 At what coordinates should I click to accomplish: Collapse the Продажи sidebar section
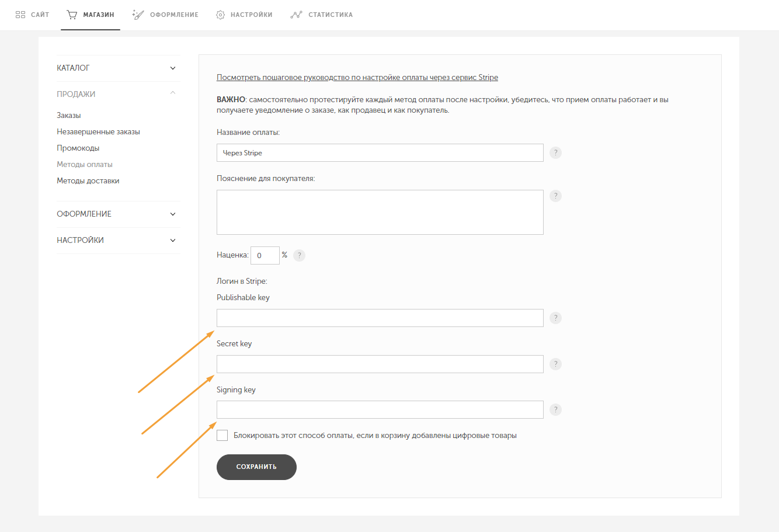coord(172,93)
